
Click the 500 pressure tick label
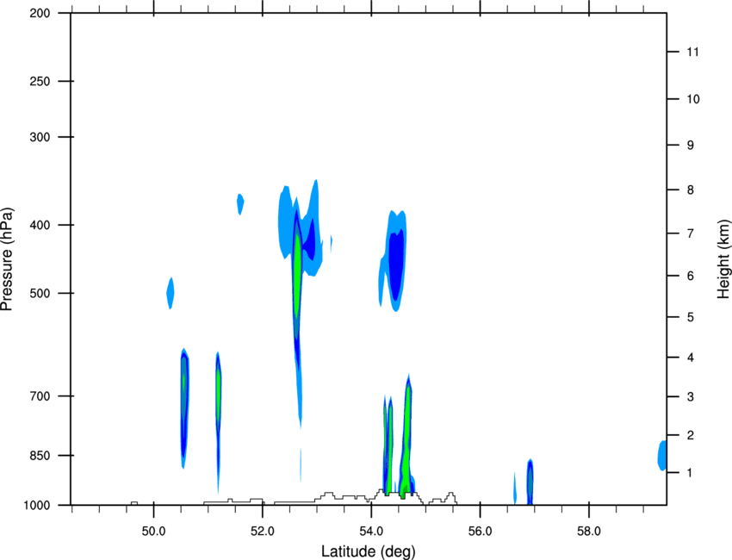point(40,293)
